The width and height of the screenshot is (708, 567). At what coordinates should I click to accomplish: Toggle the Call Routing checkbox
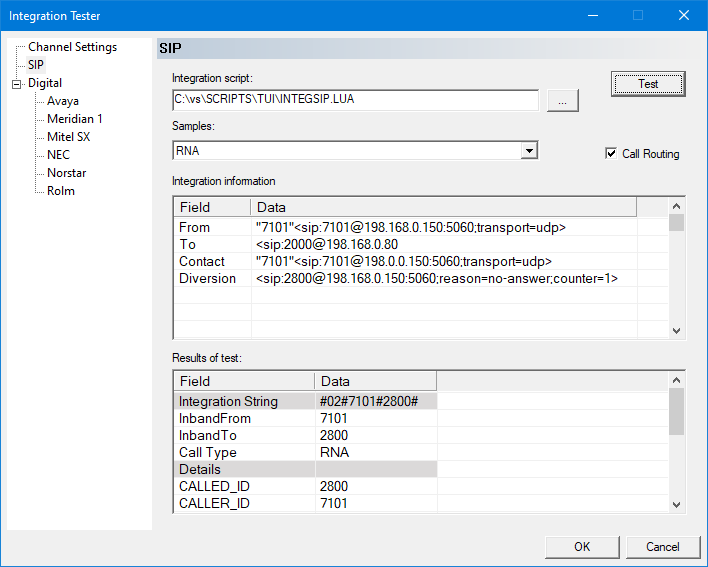tap(611, 154)
